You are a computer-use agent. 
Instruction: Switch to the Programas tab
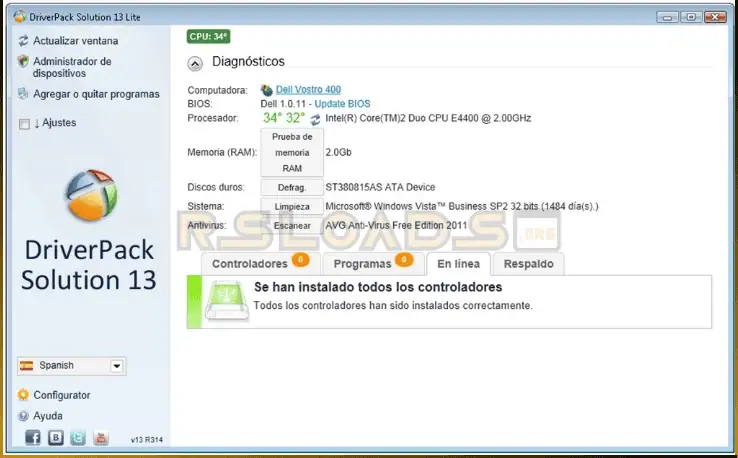point(373,264)
